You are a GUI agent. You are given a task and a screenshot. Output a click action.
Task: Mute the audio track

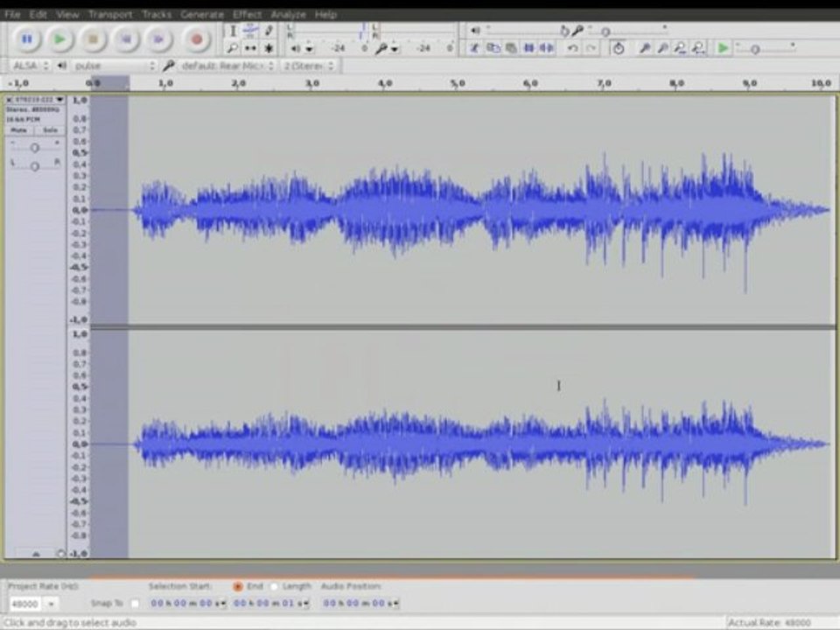coord(18,130)
